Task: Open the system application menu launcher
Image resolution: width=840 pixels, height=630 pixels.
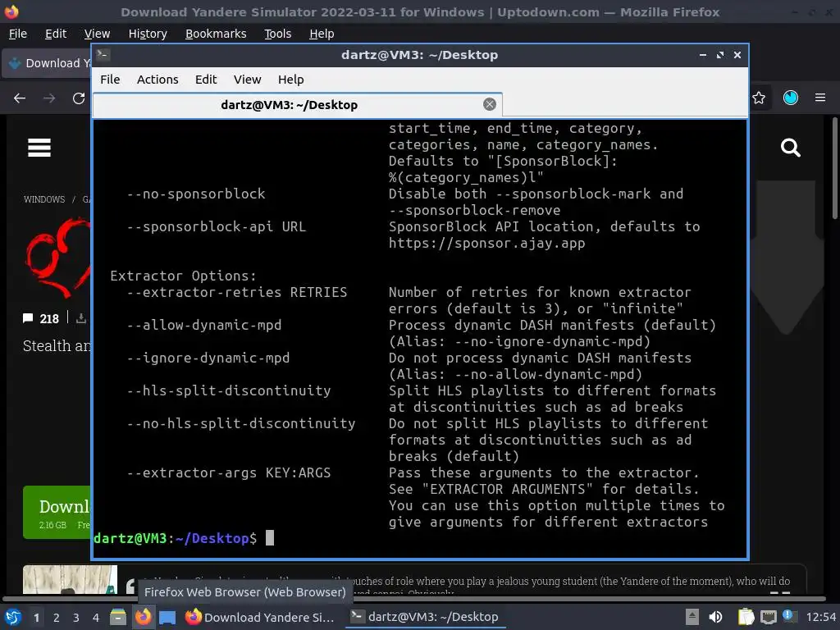Action: click(13, 617)
